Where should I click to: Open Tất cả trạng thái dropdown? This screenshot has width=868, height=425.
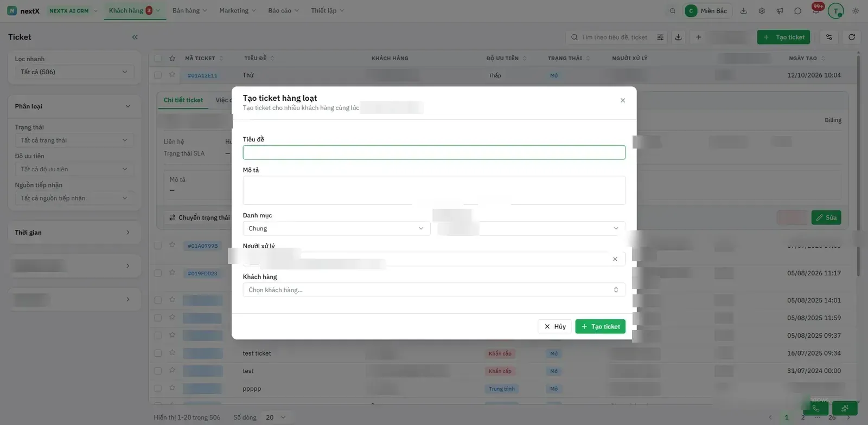(x=74, y=140)
